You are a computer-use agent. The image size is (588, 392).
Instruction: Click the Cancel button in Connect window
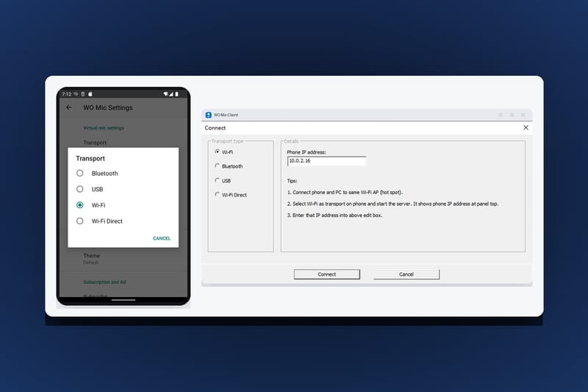pyautogui.click(x=406, y=274)
